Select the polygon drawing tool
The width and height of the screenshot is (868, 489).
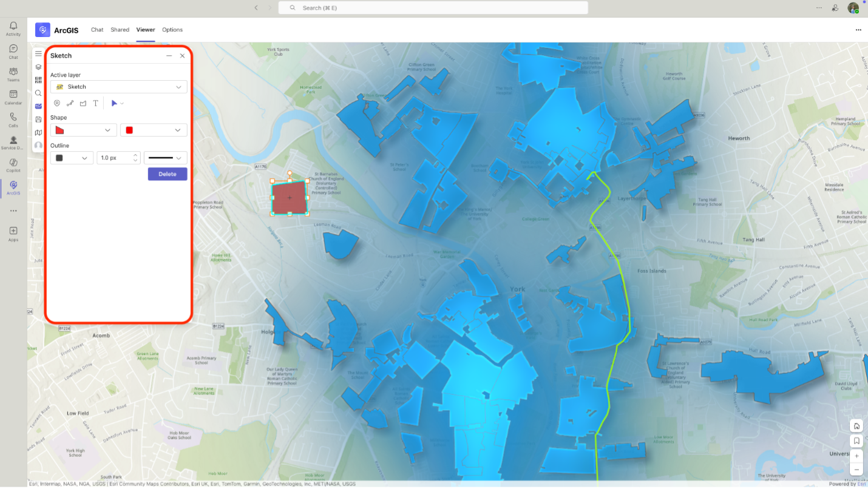point(83,103)
